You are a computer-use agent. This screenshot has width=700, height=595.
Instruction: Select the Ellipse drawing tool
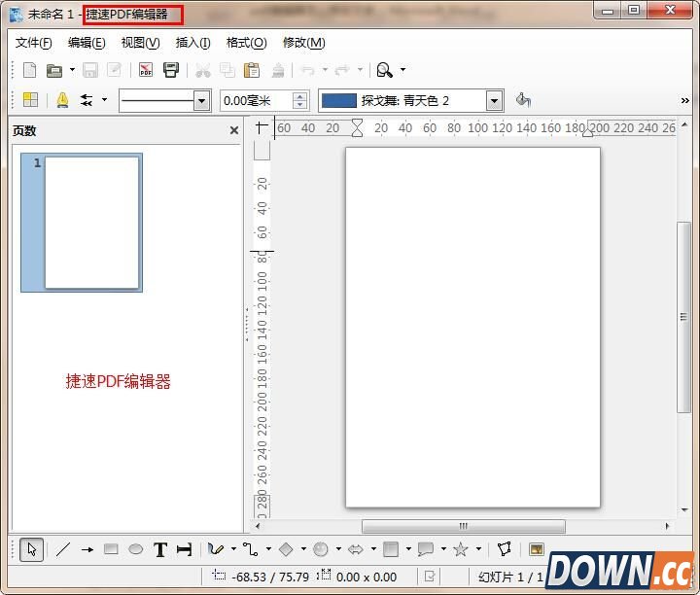click(136, 549)
